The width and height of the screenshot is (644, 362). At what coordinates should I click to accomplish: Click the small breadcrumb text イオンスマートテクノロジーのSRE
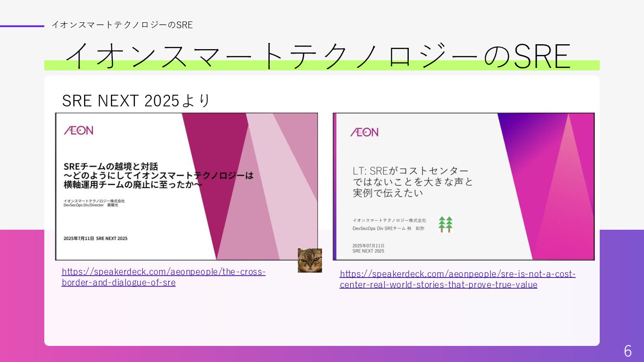pos(122,25)
